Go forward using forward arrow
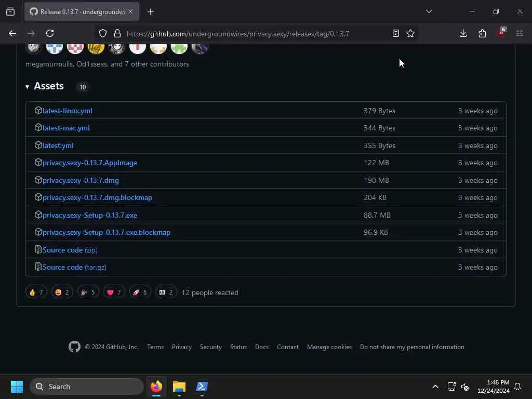This screenshot has height=399, width=532. click(x=31, y=33)
